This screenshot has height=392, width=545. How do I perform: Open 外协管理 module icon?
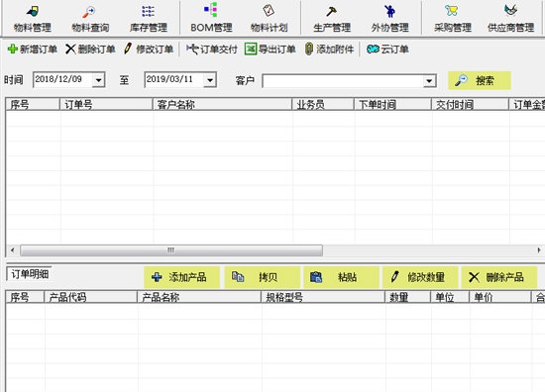tap(389, 11)
